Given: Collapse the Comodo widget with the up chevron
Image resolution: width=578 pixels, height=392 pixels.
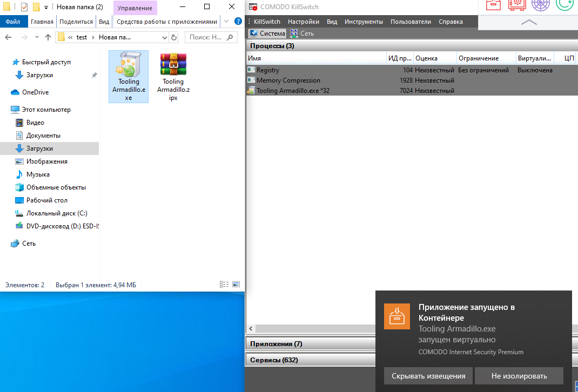Looking at the screenshot, I should (x=529, y=22).
